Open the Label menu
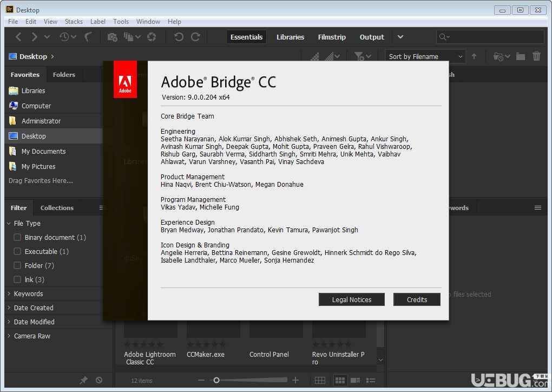 click(x=97, y=22)
